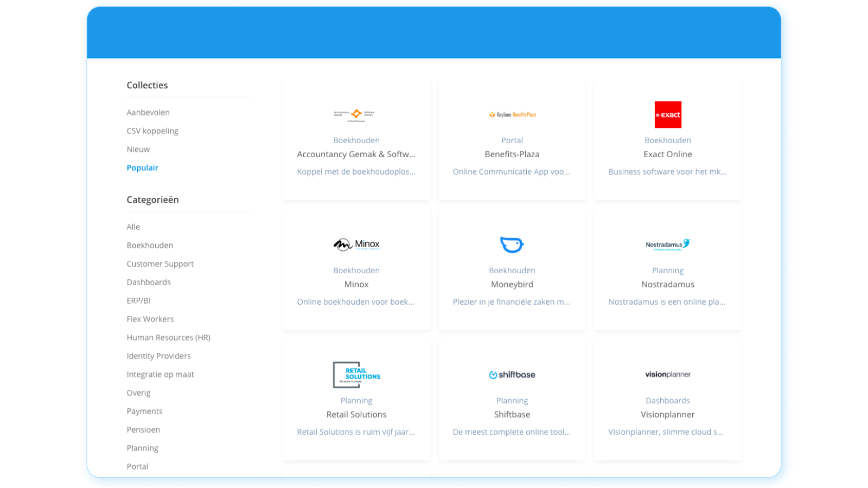
Task: Open the Aanbevolen collection
Action: point(148,112)
